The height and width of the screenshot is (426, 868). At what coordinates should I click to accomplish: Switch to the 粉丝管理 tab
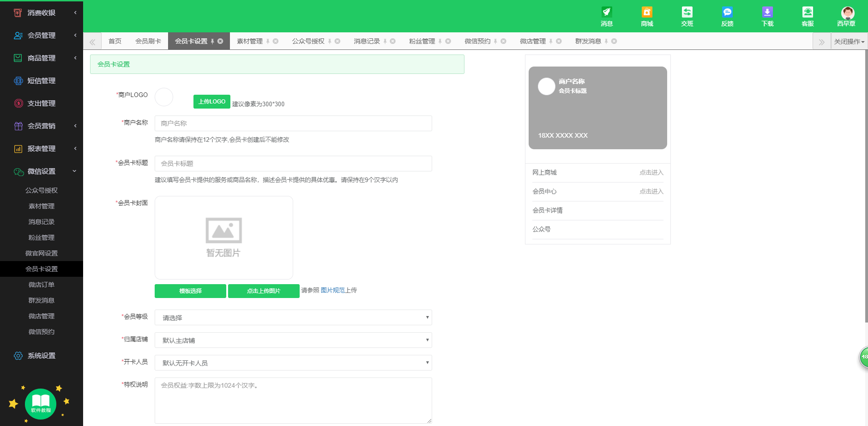coord(422,41)
